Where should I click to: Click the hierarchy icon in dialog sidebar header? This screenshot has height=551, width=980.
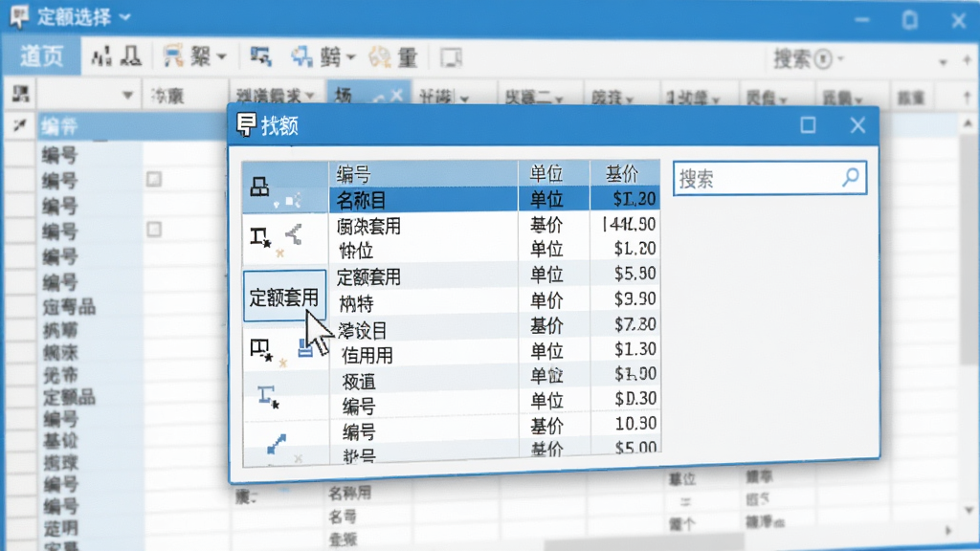point(259,187)
